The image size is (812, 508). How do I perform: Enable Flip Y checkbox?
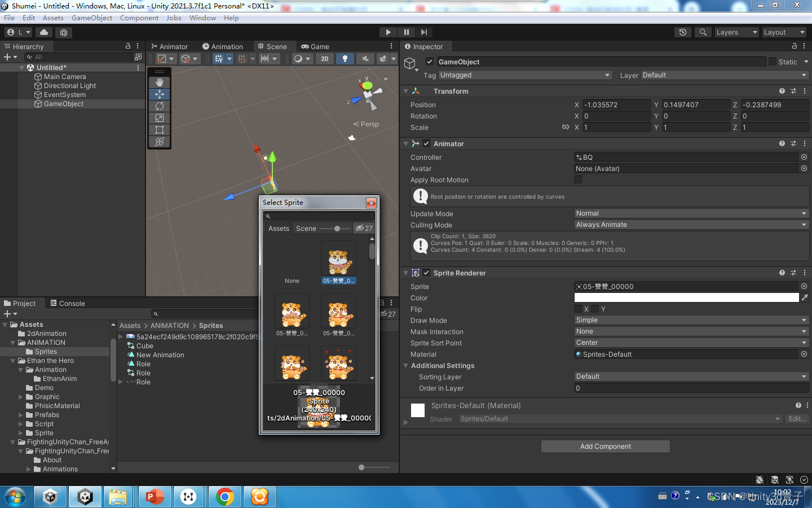[x=595, y=309]
